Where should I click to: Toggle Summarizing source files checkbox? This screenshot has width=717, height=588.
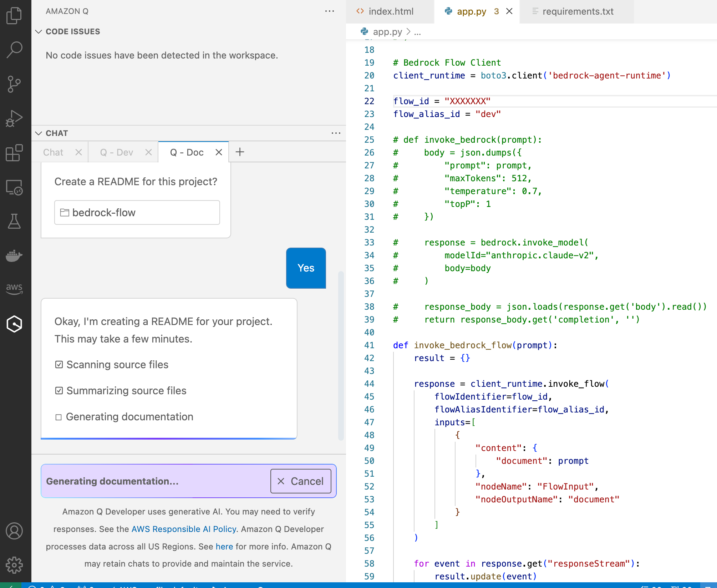tap(59, 391)
